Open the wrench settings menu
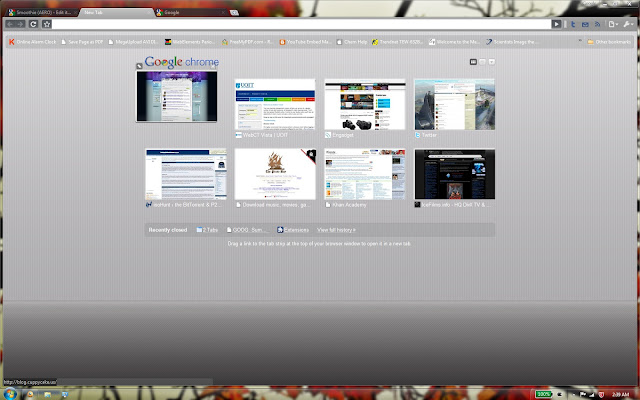The width and height of the screenshot is (640, 400). click(x=628, y=24)
